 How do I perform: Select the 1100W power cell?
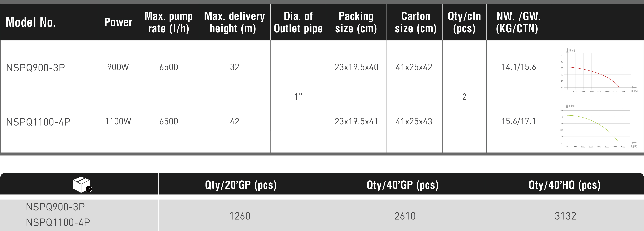pyautogui.click(x=118, y=122)
